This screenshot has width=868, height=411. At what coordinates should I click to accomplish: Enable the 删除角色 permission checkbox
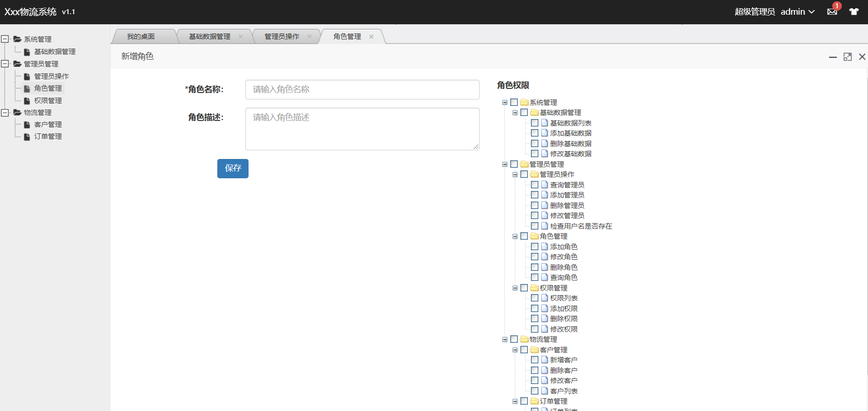535,267
